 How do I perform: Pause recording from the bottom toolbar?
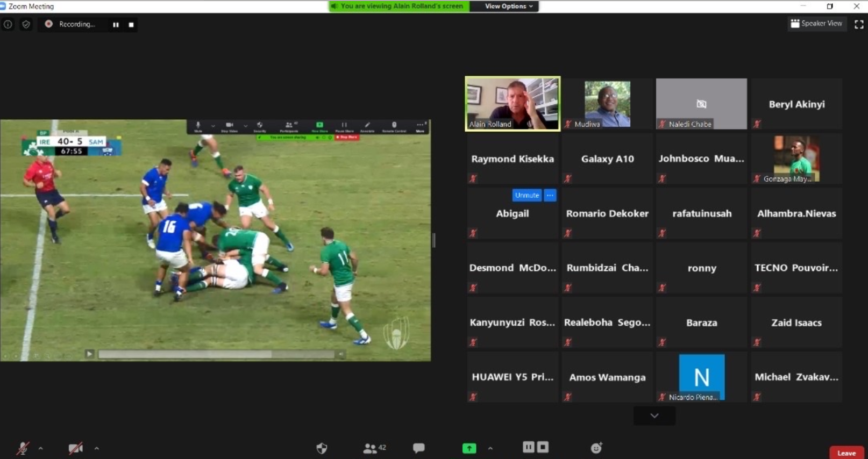click(529, 447)
